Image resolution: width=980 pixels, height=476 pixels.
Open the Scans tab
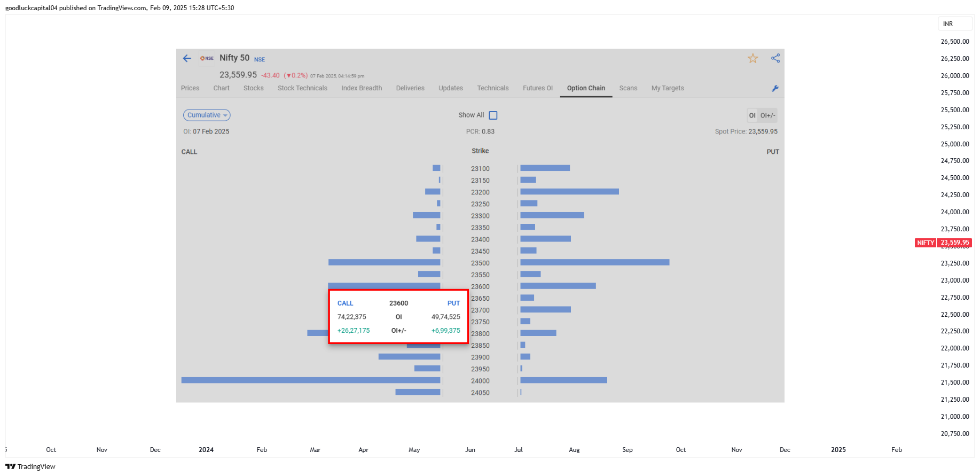(628, 88)
